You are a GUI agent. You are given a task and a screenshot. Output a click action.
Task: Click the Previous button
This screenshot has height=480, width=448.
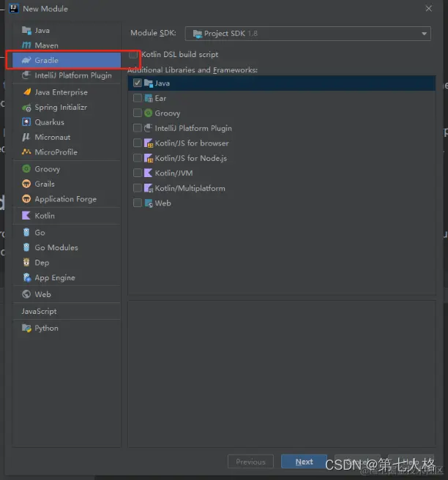[x=250, y=462]
